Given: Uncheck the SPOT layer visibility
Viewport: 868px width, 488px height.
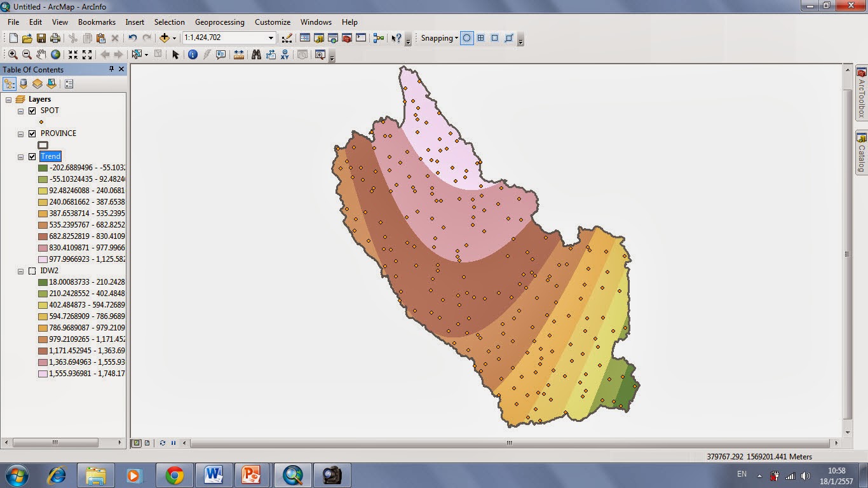Looking at the screenshot, I should [31, 110].
